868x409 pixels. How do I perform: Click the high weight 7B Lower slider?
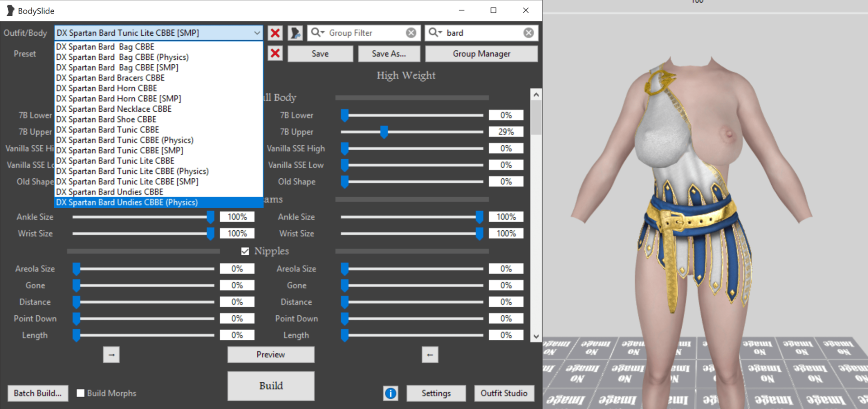pyautogui.click(x=412, y=115)
